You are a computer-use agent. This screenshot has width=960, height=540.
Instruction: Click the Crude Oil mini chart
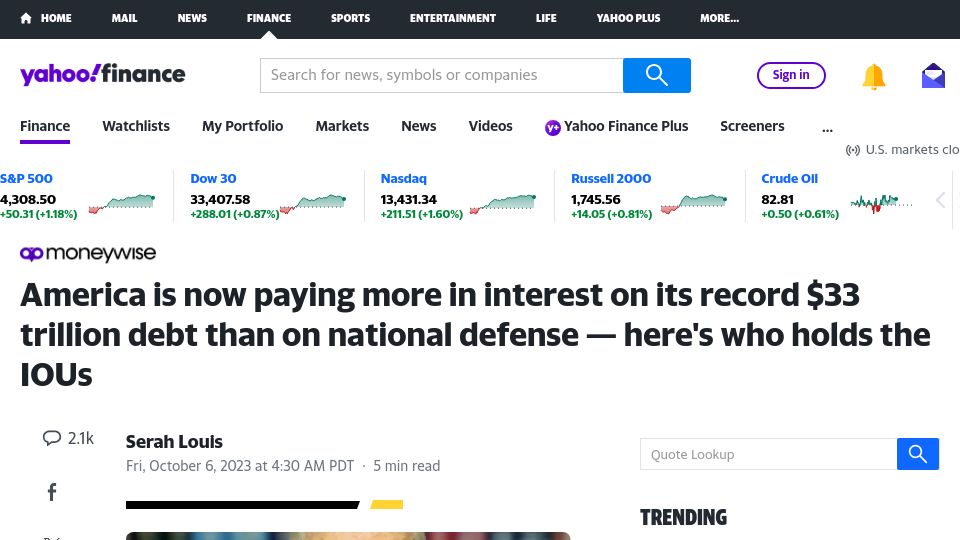(882, 203)
